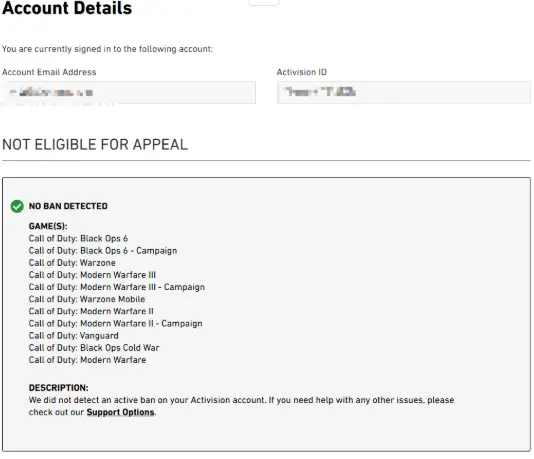Click the 'Account Email Address' label
The height and width of the screenshot is (459, 534).
click(x=49, y=72)
